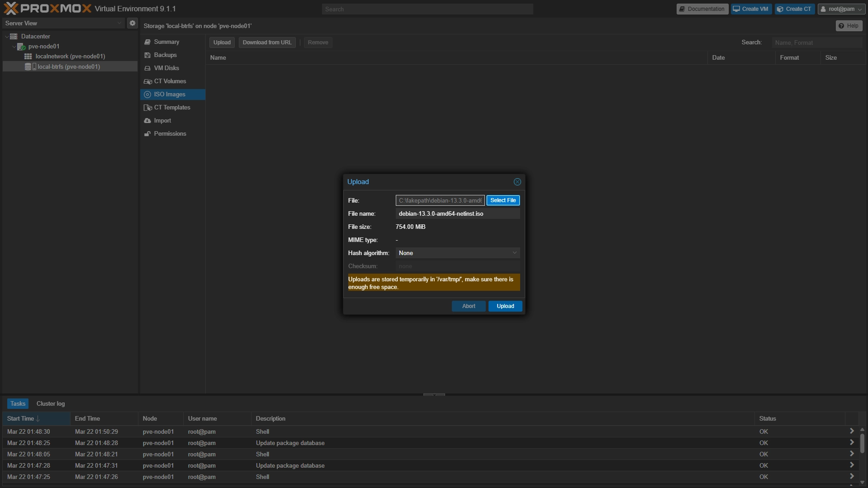
Task: Switch to the Tasks tab
Action: pos(18,404)
